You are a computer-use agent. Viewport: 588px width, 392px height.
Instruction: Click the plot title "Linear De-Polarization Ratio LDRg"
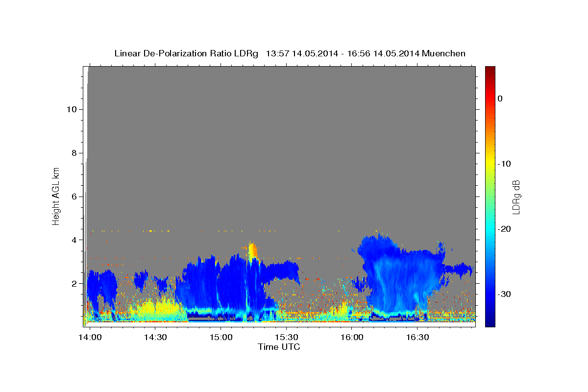pos(186,53)
